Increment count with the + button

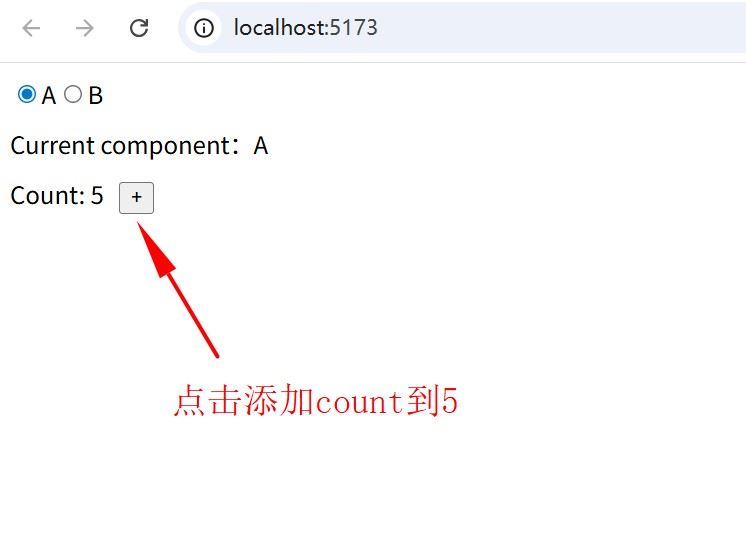tap(137, 197)
